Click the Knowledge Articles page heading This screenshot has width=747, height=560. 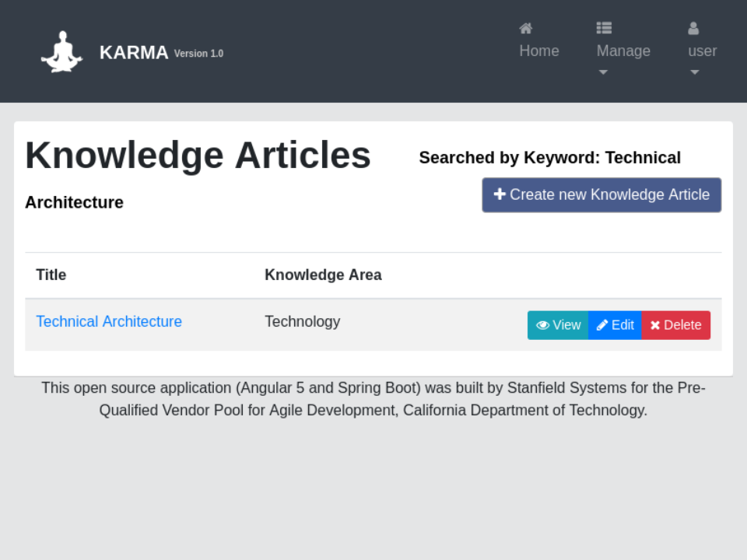[x=198, y=156]
